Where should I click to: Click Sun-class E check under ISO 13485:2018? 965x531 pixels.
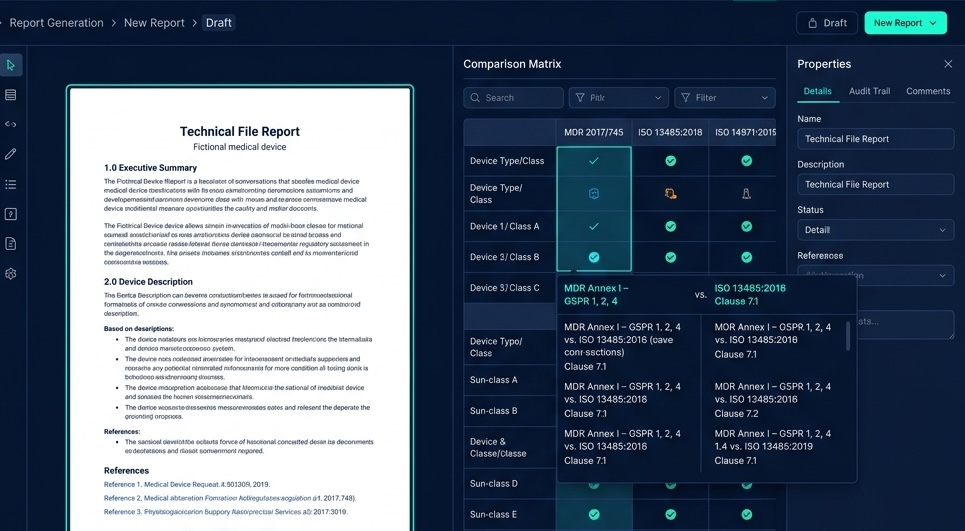pyautogui.click(x=671, y=514)
